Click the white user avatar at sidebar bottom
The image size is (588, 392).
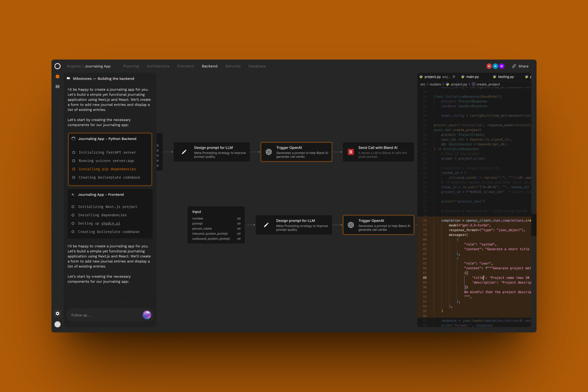(58, 324)
